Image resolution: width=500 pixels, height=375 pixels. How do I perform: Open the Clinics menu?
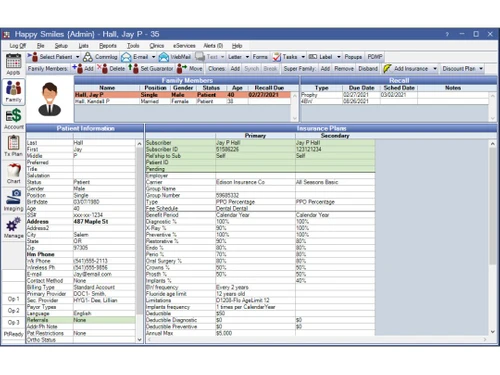[157, 46]
